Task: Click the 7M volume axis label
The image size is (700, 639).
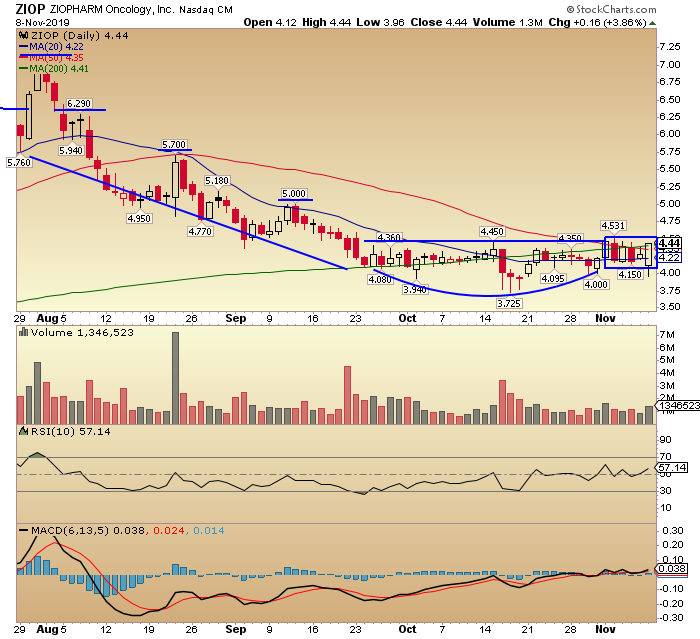Action: point(667,334)
